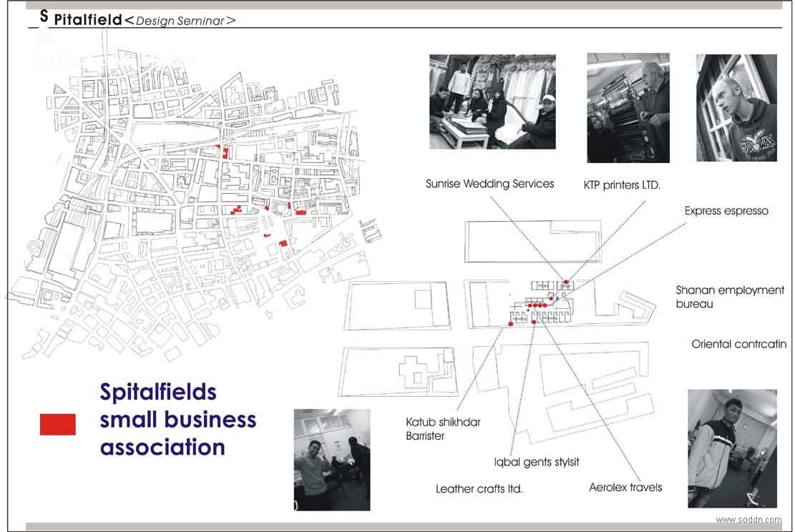Click the Iqbal gents stylsit label
The width and height of the screenshot is (795, 532).
[x=537, y=462]
